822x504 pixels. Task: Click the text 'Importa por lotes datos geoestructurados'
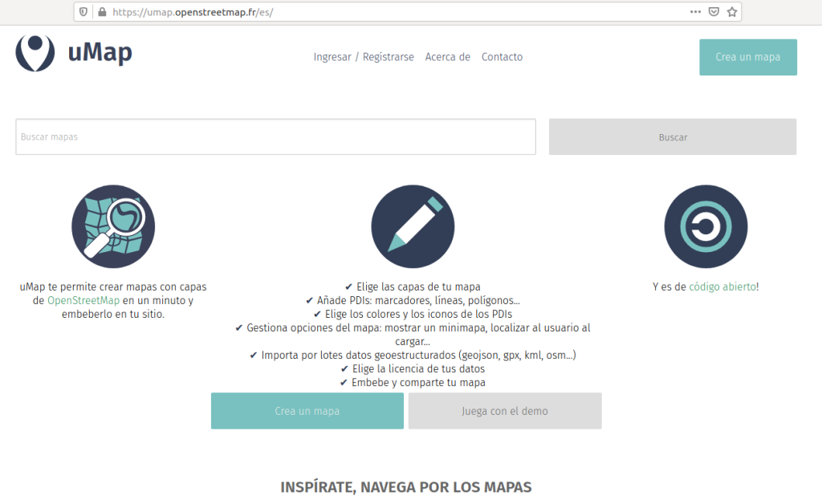tap(359, 356)
